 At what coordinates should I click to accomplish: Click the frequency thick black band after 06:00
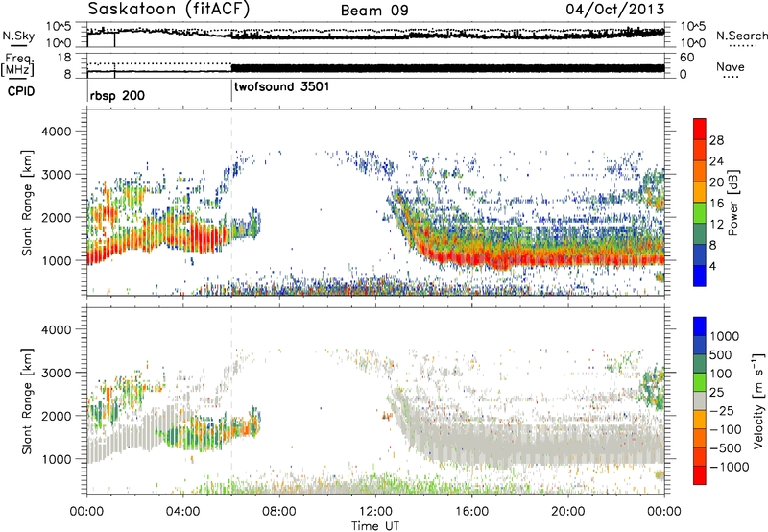447,68
